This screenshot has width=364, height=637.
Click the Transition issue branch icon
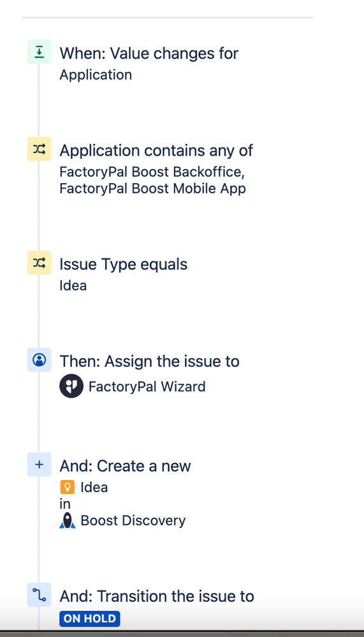click(x=40, y=595)
